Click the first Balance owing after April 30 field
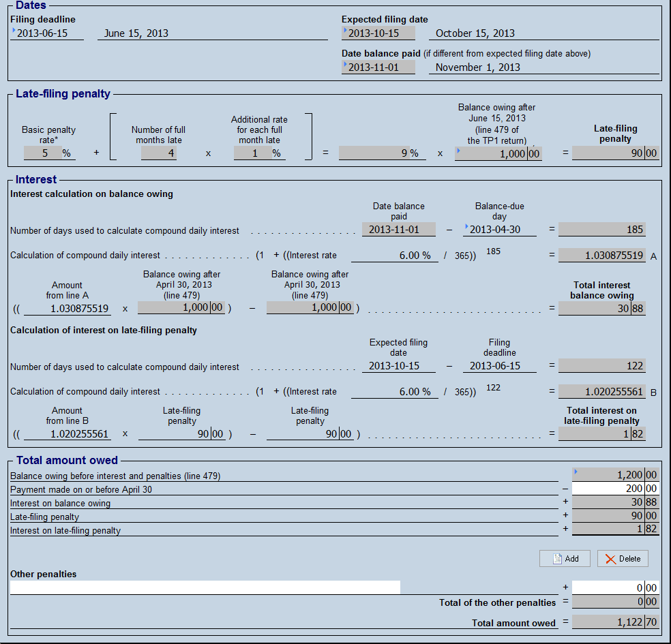Screen dimensions: 671x644 pyautogui.click(x=181, y=307)
